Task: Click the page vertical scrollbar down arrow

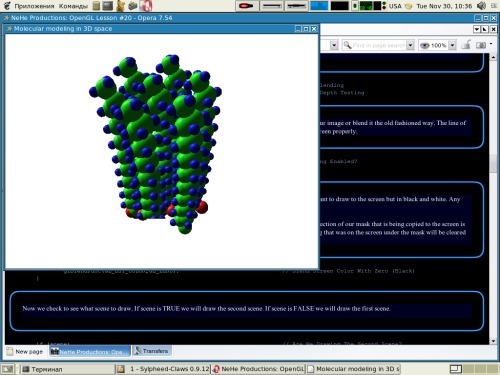Action: [x=493, y=341]
